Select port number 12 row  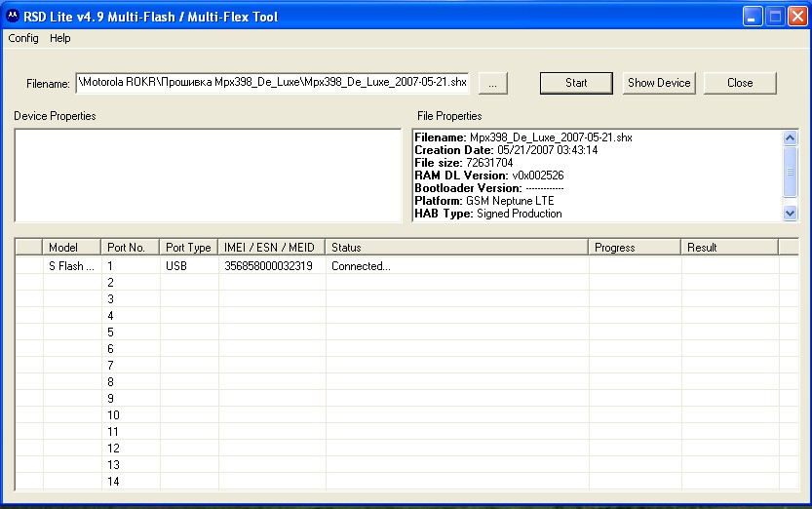pos(407,448)
